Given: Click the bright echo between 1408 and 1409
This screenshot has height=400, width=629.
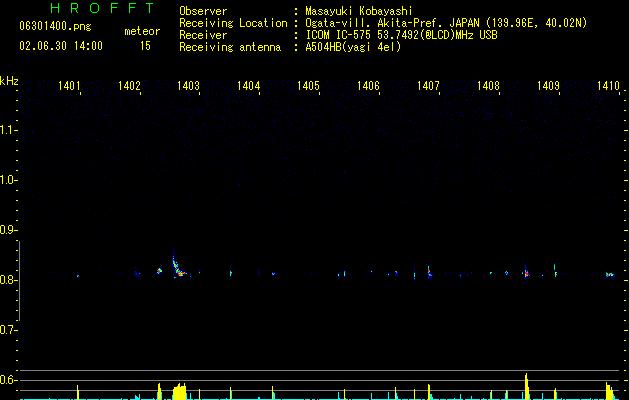Looking at the screenshot, I should tap(526, 273).
